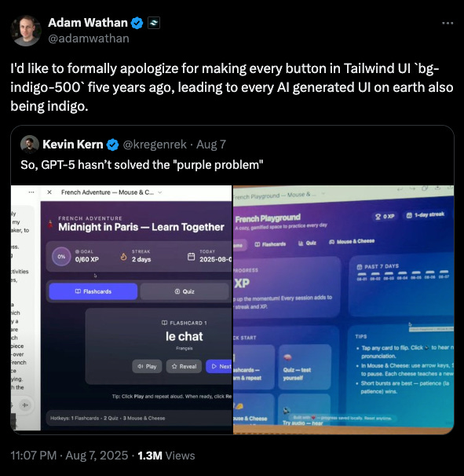Open Adam Wathan's profile avatar
Viewport: 464px width, 476px height.
point(26,31)
